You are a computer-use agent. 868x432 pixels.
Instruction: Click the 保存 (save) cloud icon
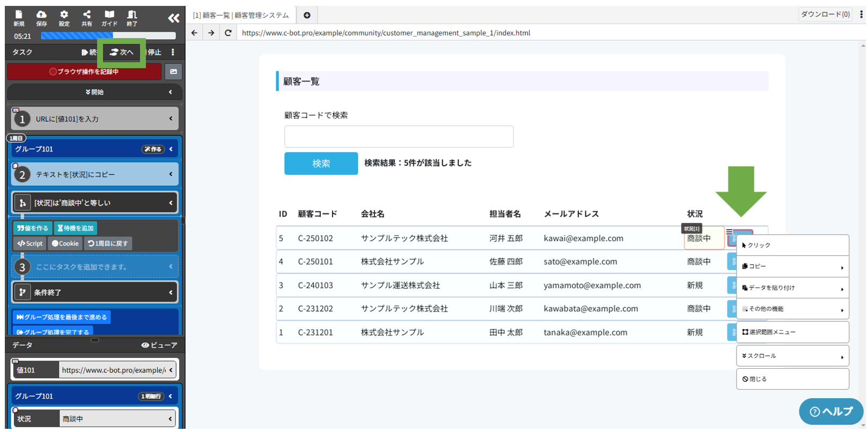41,18
